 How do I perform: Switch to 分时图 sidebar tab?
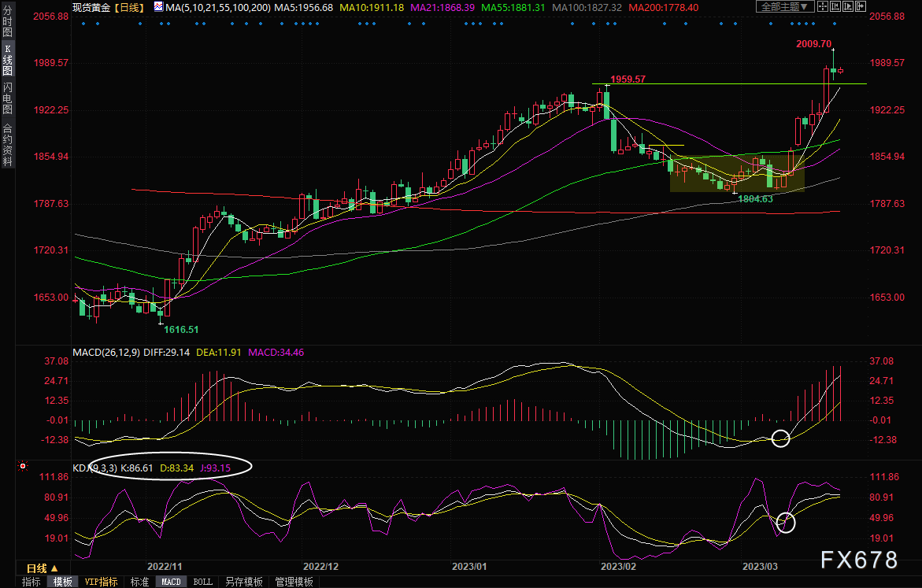(7, 20)
